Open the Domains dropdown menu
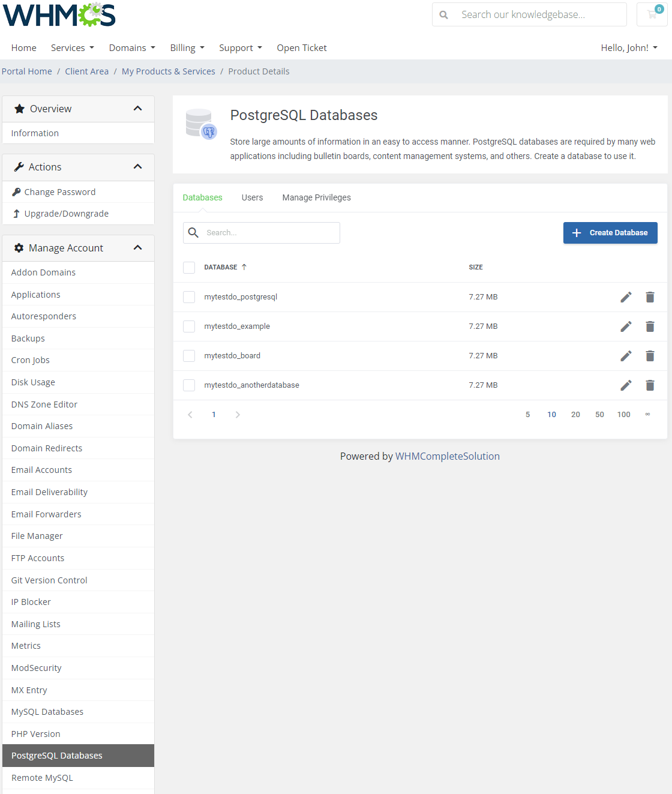The width and height of the screenshot is (672, 794). point(132,48)
